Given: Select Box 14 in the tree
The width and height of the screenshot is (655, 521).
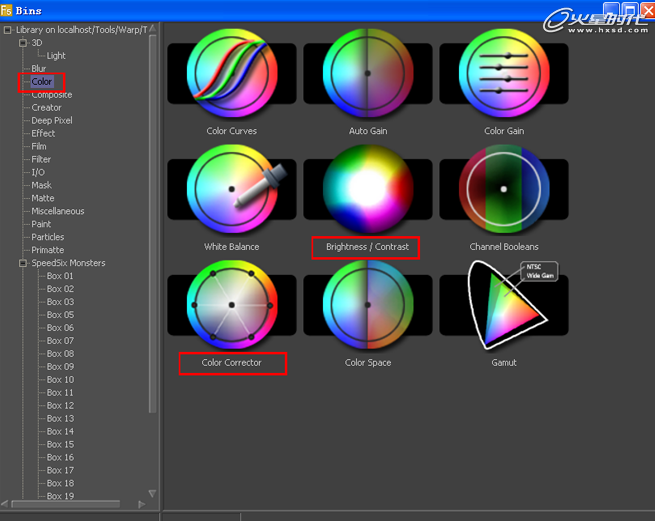Looking at the screenshot, I should click(x=60, y=431).
